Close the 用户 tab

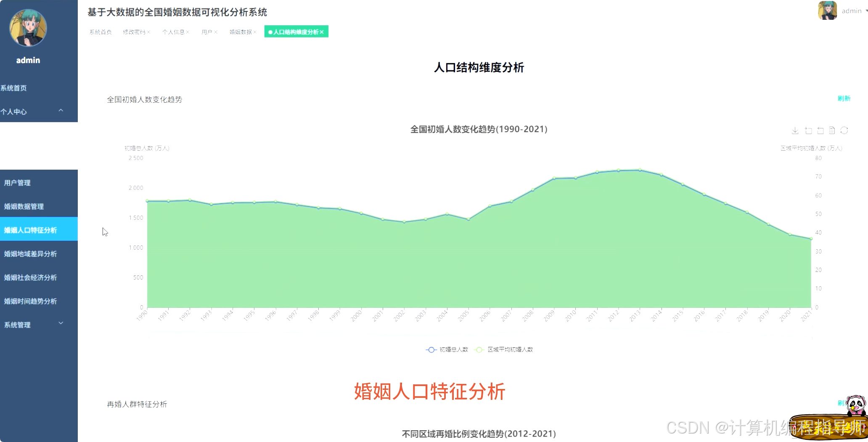(216, 32)
